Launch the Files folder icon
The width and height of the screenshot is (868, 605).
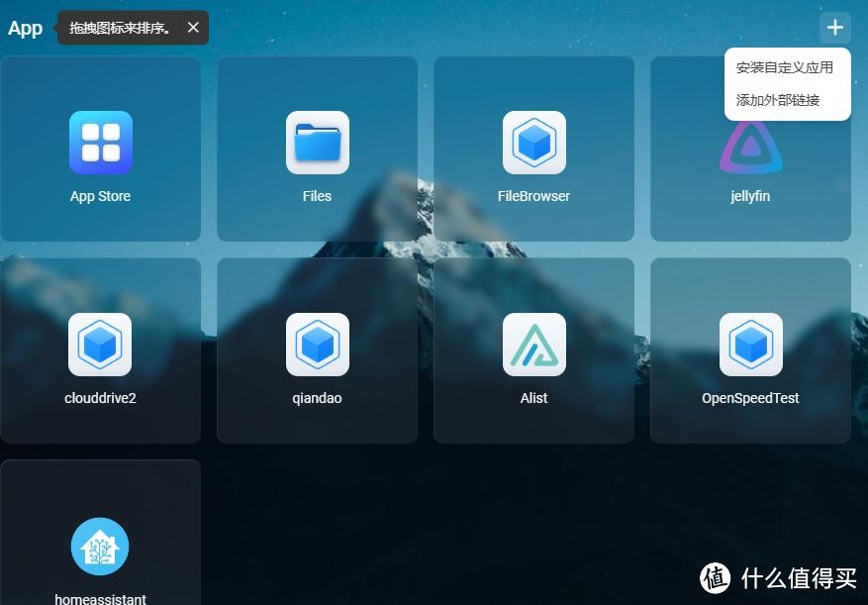(317, 143)
